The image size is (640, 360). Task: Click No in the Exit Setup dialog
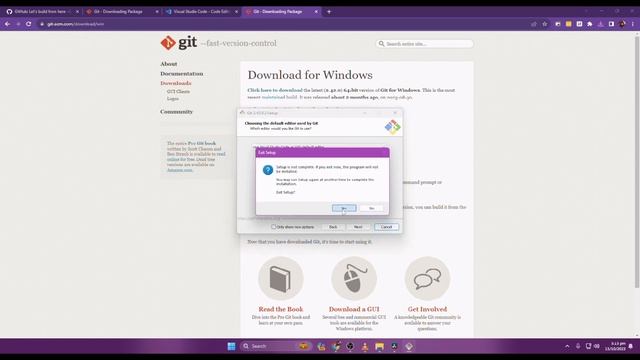point(371,208)
